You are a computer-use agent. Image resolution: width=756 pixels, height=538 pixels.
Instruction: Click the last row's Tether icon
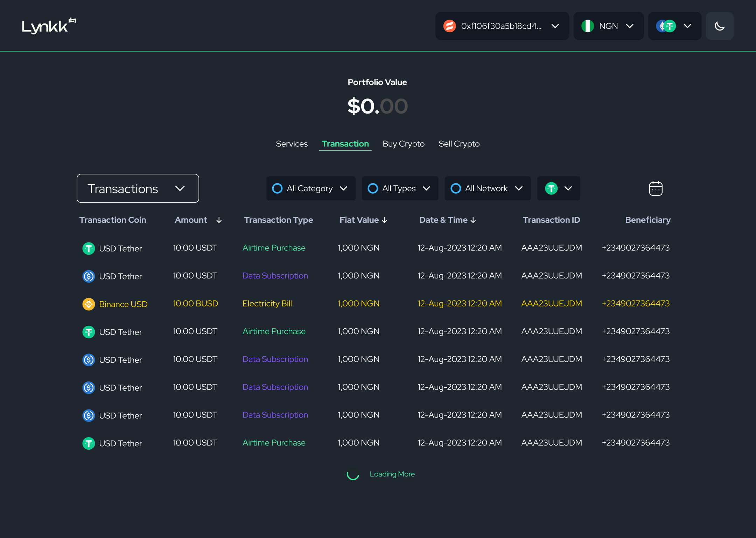(x=89, y=443)
